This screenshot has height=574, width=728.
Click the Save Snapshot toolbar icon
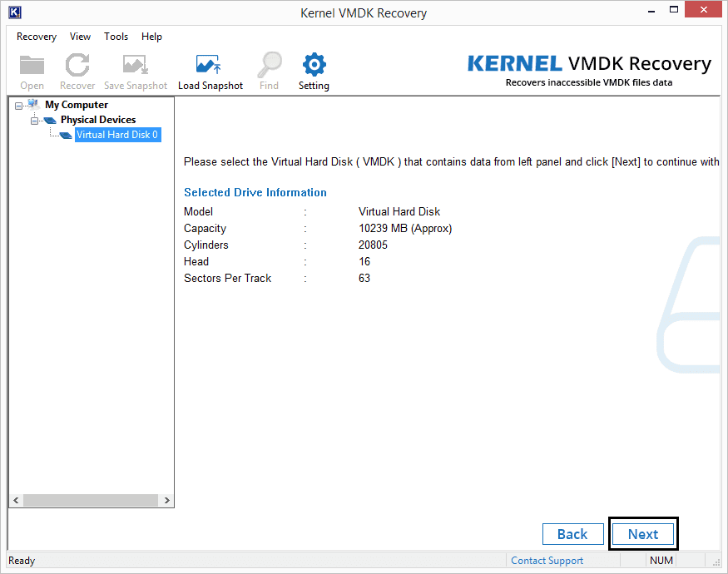tap(135, 65)
